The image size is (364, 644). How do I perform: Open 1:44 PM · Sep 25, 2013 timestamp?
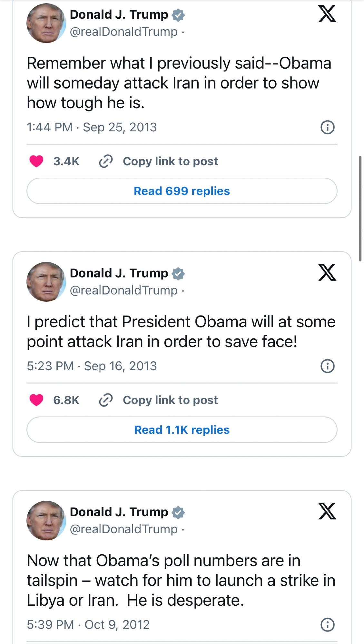point(92,127)
